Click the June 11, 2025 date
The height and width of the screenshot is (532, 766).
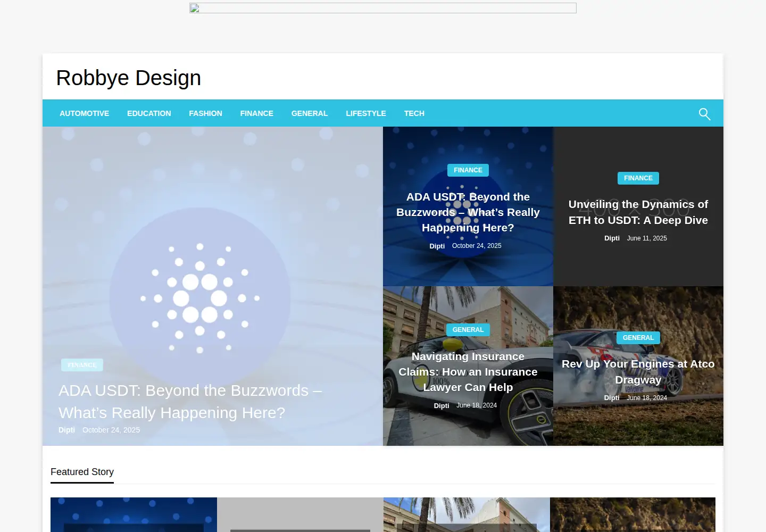pyautogui.click(x=647, y=238)
